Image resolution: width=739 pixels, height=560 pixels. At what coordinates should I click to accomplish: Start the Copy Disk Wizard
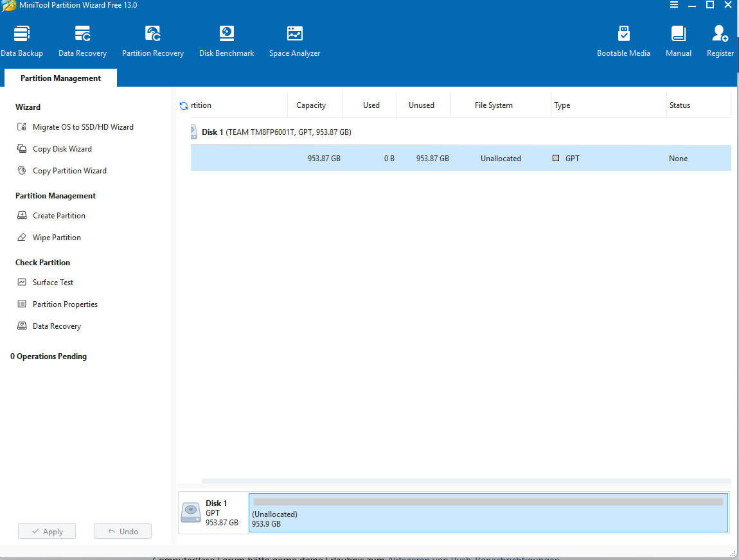pyautogui.click(x=55, y=149)
